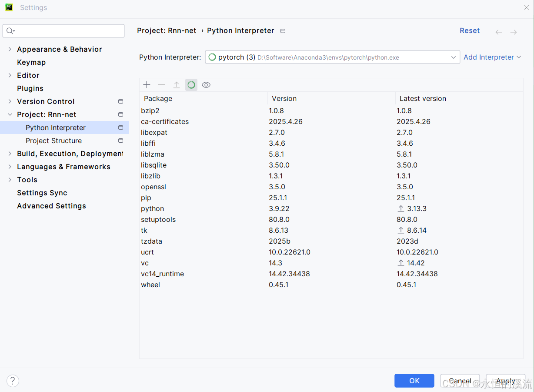Click the uninstall package minus icon
534x392 pixels.
point(161,85)
